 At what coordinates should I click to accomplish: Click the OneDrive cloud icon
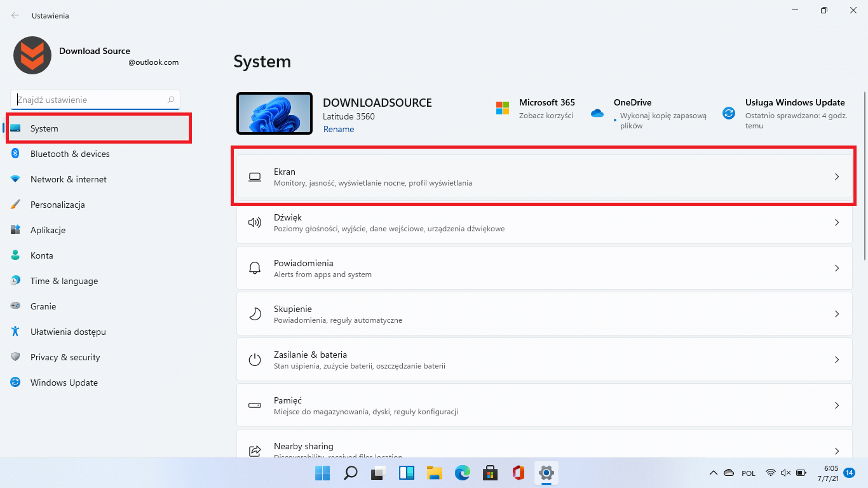coord(597,113)
